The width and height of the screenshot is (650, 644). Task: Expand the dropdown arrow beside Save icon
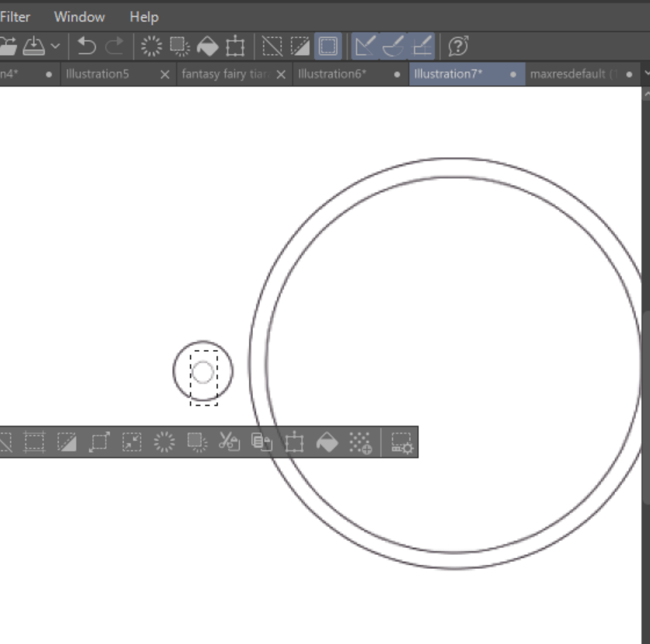tap(55, 46)
